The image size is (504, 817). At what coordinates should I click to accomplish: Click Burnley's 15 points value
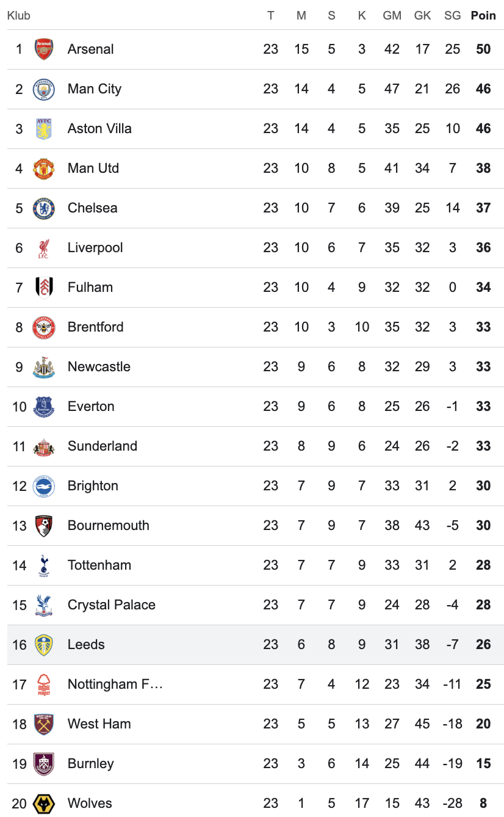point(483,764)
